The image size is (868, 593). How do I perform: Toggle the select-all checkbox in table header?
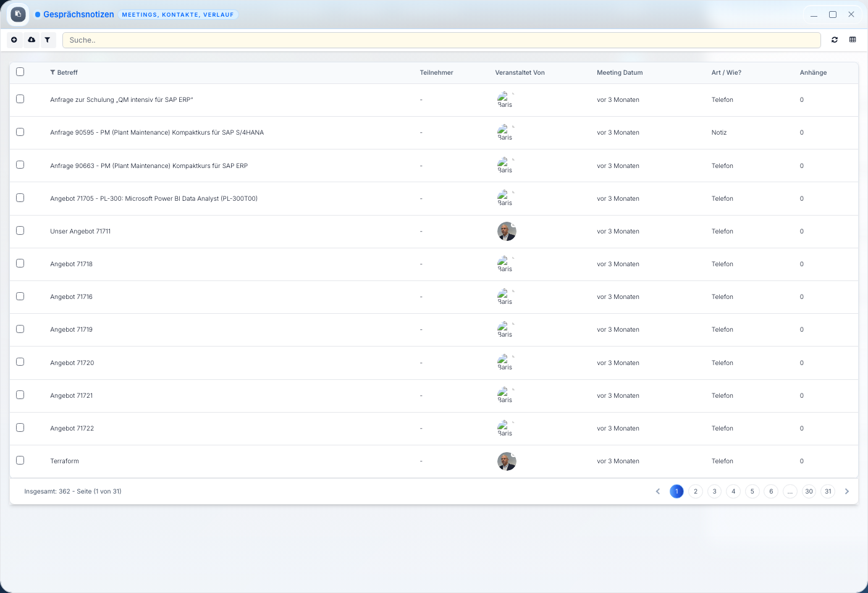click(20, 72)
